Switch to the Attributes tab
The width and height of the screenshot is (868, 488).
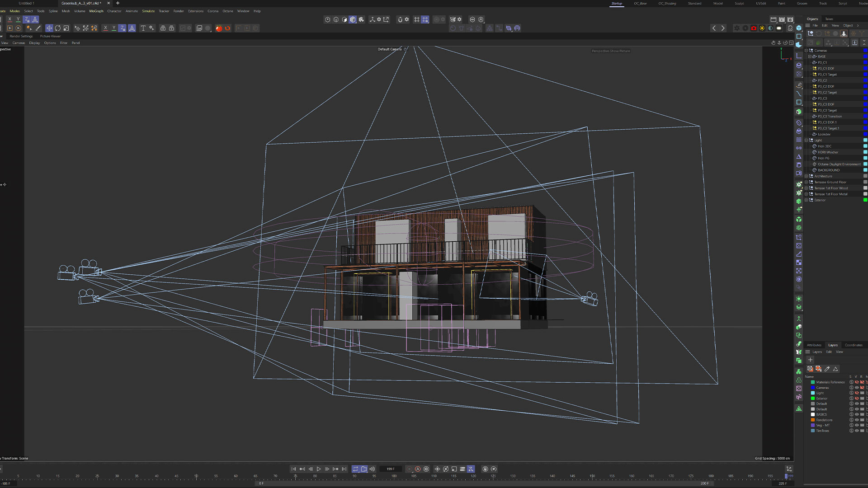click(814, 345)
